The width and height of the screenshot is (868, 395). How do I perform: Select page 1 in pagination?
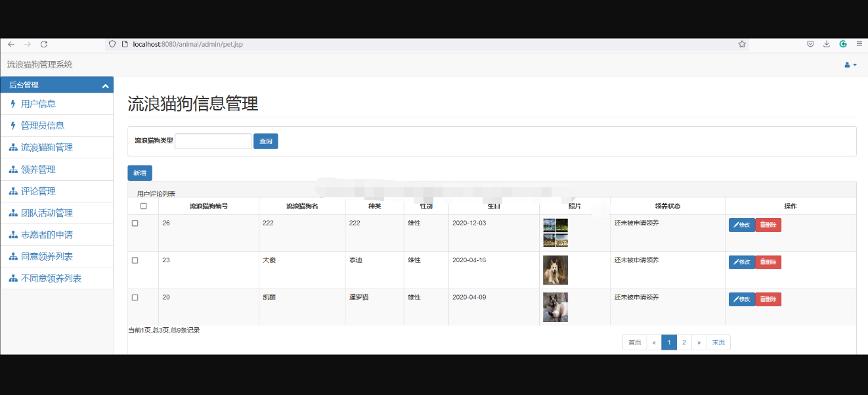(669, 342)
